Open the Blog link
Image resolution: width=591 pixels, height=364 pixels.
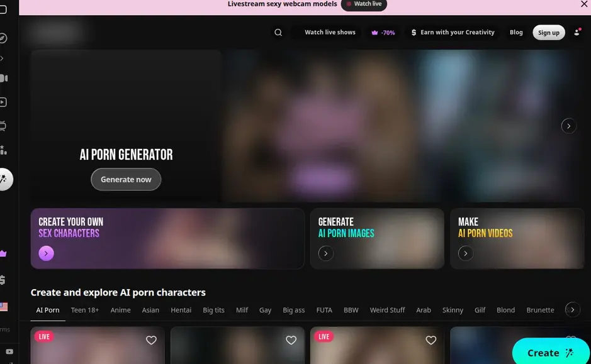click(516, 32)
